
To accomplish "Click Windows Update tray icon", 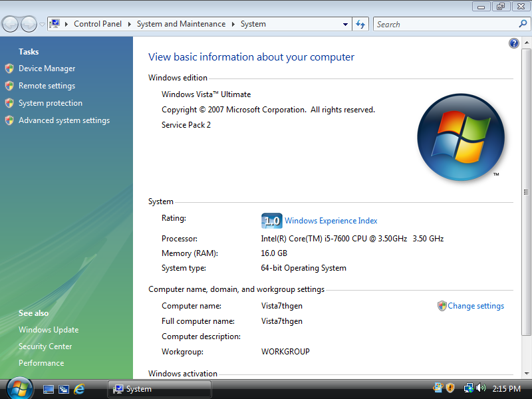I will (438, 388).
